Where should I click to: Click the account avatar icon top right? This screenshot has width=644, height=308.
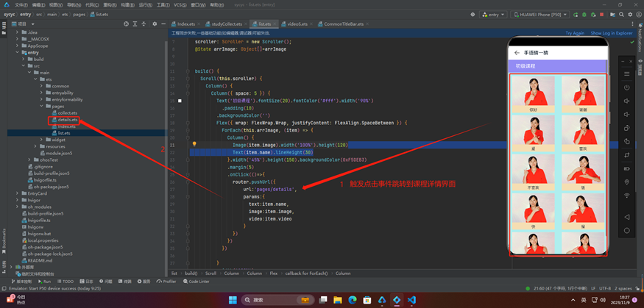point(639,15)
